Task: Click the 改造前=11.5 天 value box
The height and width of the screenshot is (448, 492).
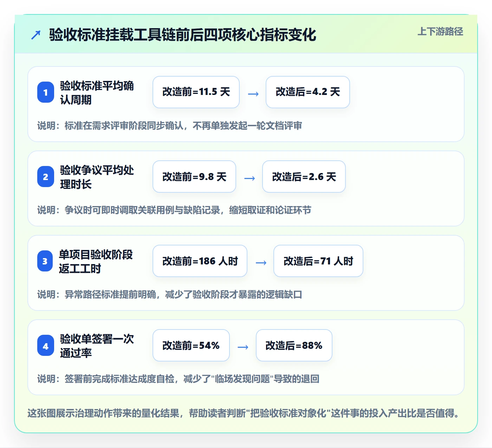Action: click(196, 92)
